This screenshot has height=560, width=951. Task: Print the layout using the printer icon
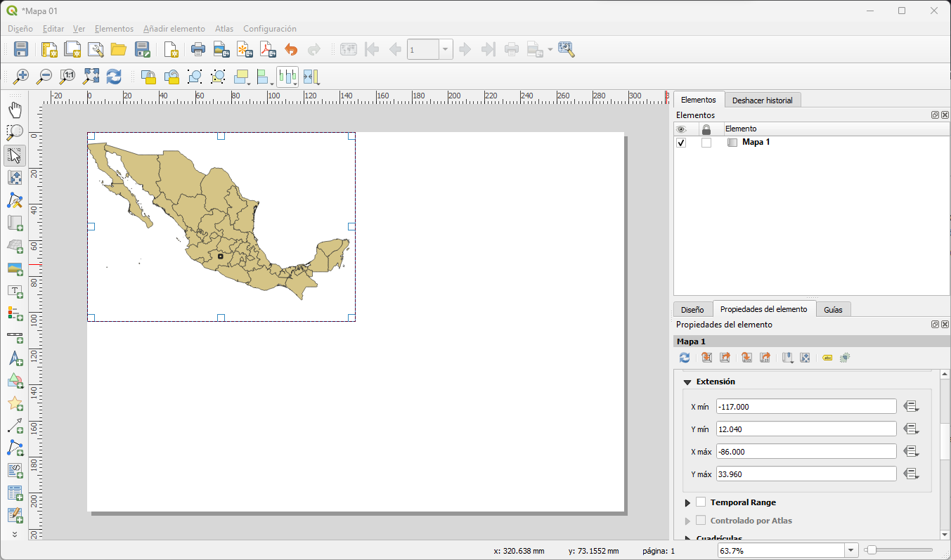tap(198, 49)
